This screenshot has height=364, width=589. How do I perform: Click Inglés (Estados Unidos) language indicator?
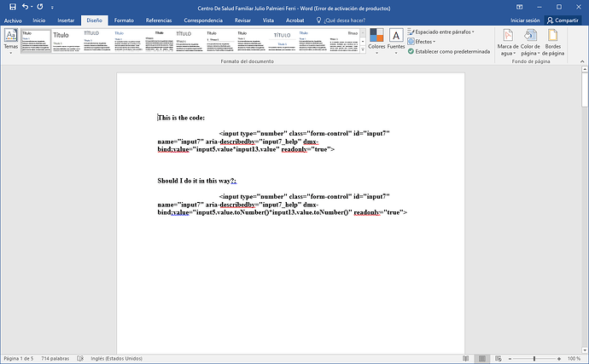[x=116, y=358]
